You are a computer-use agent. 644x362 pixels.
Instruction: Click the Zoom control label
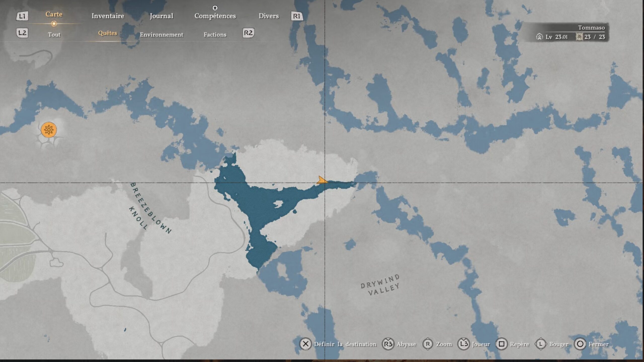(x=444, y=344)
